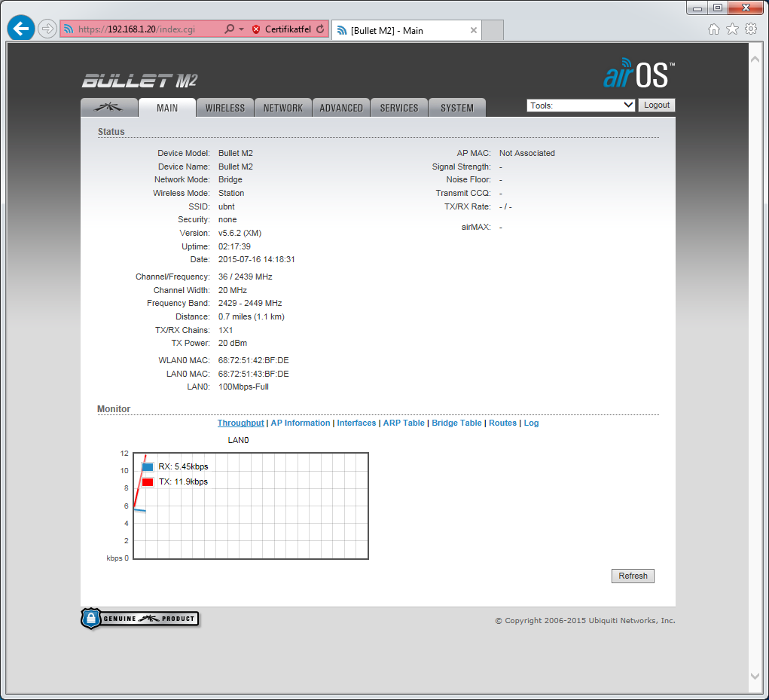Click the RX: 5.45kbps legend text
This screenshot has height=700, width=769.
pos(184,466)
